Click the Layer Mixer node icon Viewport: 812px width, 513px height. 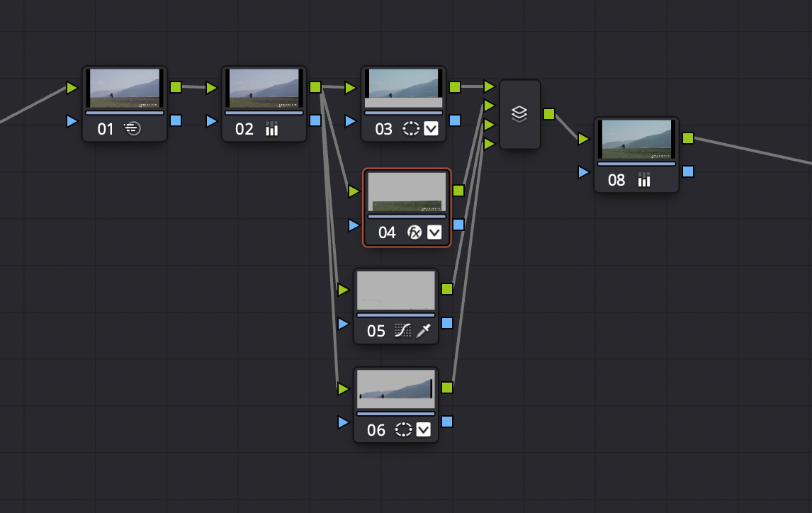[519, 114]
